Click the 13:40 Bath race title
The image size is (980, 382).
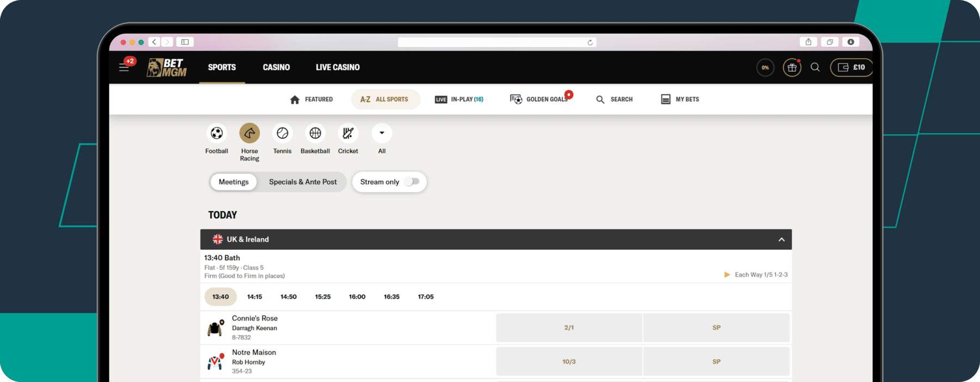222,258
